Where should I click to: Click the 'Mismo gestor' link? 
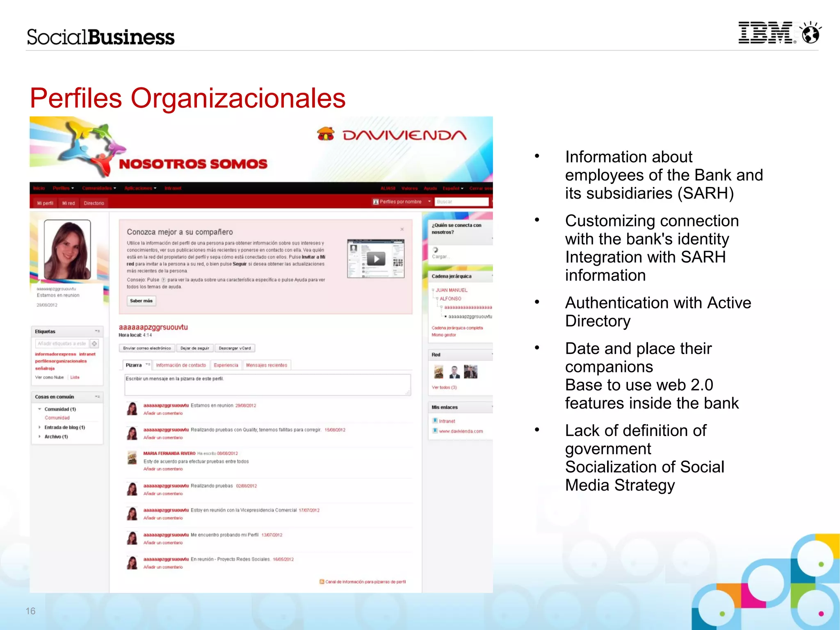click(x=443, y=335)
